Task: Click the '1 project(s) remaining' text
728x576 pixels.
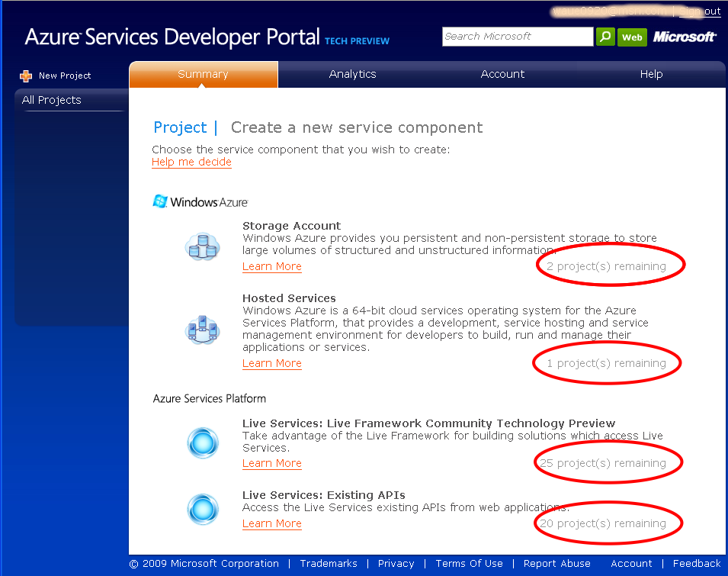Action: pos(606,363)
